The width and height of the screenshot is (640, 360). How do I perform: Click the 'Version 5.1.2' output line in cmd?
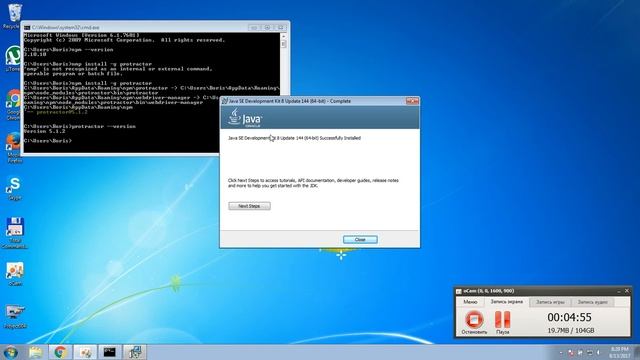pyautogui.click(x=44, y=131)
